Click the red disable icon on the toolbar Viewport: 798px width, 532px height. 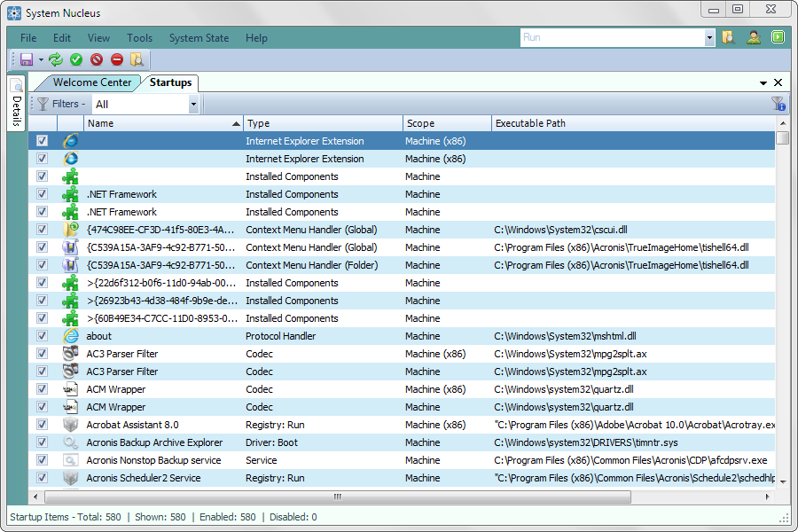point(96,59)
